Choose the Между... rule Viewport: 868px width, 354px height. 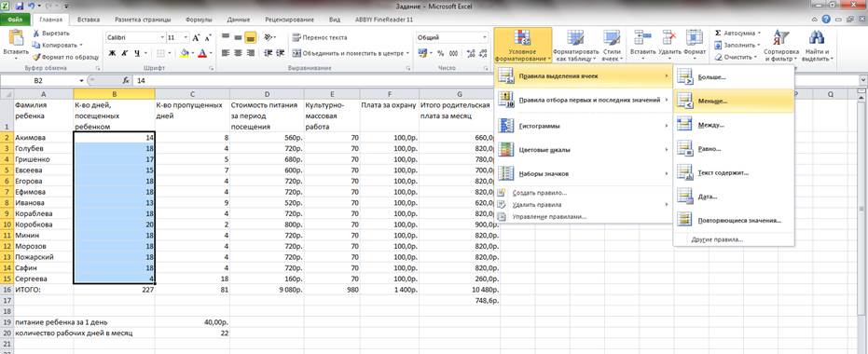pos(734,125)
